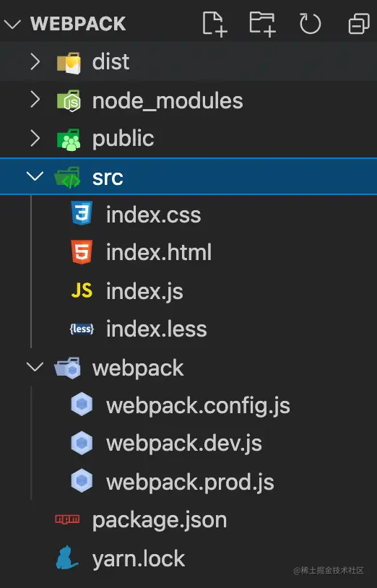
Task: Open the index.html file
Action: click(x=159, y=252)
